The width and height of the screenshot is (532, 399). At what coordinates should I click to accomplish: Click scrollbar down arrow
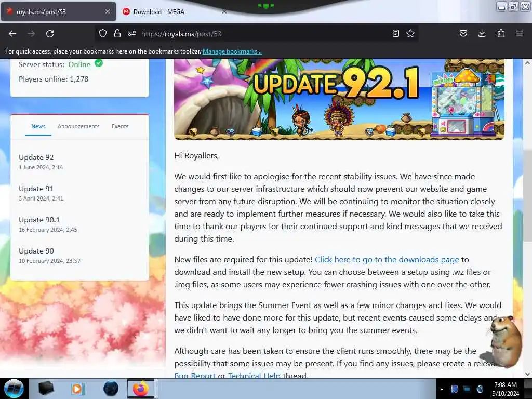click(527, 374)
